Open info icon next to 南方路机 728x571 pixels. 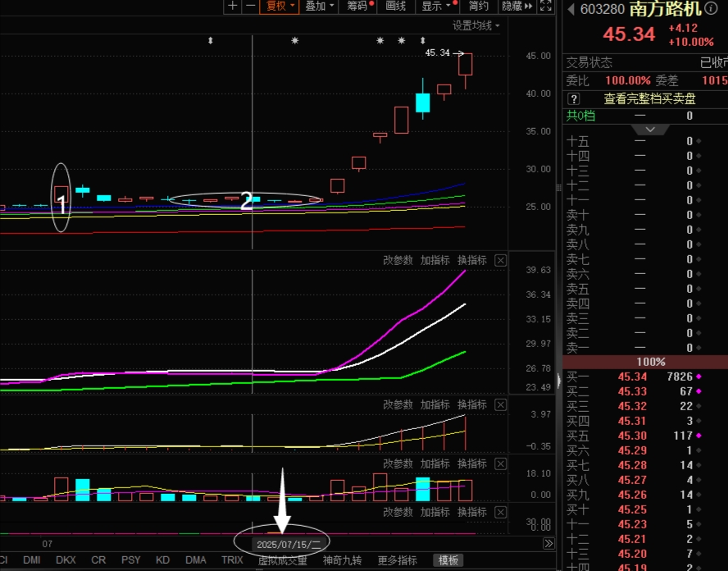[x=711, y=8]
